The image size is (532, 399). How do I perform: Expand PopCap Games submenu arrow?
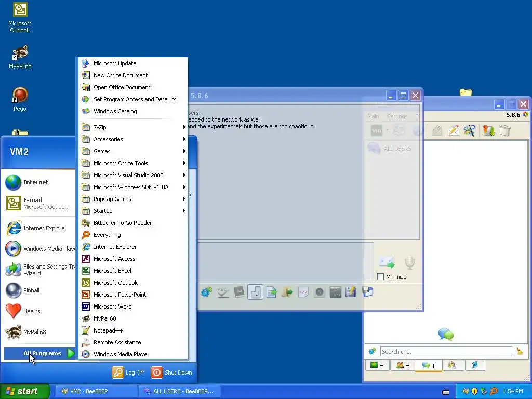tap(184, 199)
